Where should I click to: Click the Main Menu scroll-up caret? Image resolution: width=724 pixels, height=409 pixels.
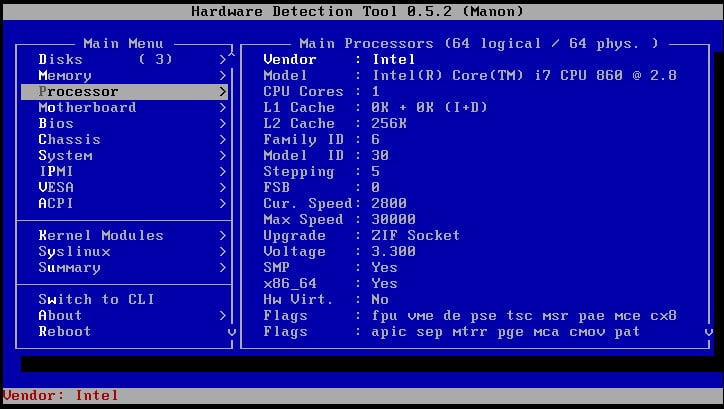pyautogui.click(x=232, y=54)
